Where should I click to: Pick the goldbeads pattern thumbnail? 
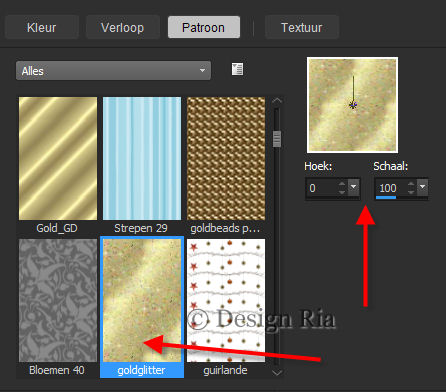click(x=226, y=159)
